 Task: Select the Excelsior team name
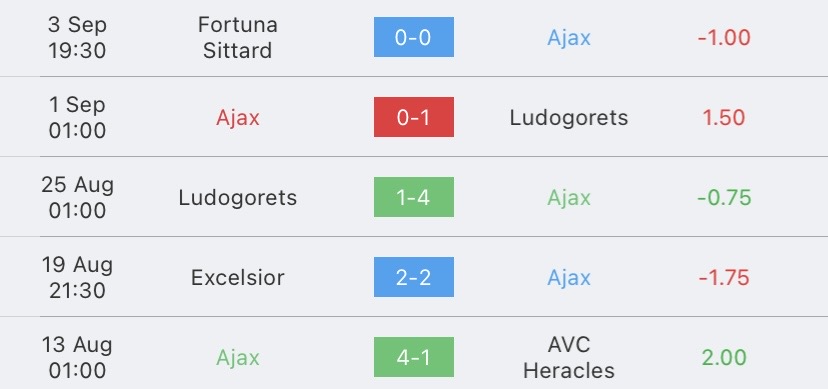(x=238, y=278)
